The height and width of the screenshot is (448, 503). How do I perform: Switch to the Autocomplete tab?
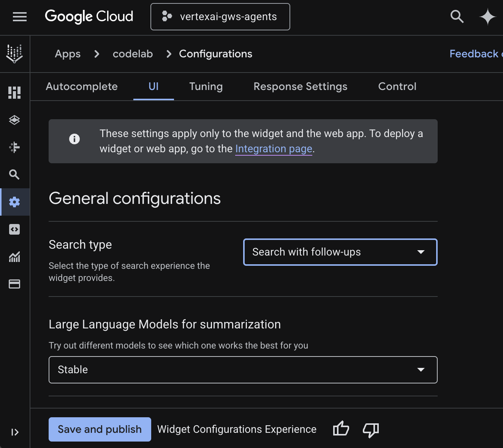tap(82, 87)
